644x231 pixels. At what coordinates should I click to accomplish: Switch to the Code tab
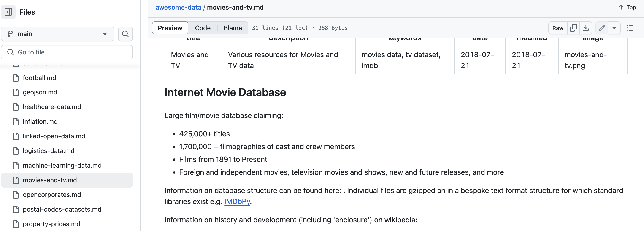tap(203, 28)
